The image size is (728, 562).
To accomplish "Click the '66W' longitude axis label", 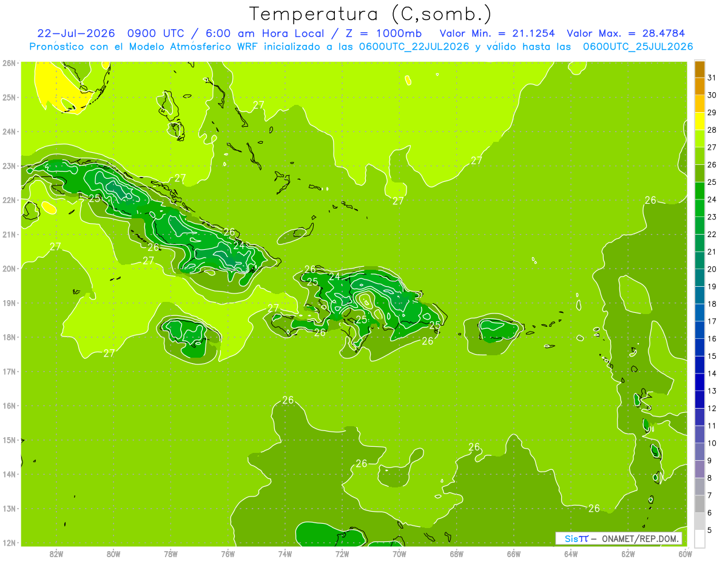I will click(514, 554).
